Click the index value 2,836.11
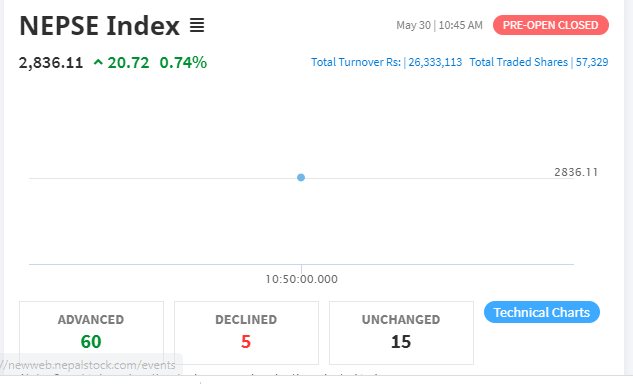Image resolution: width=633 pixels, height=384 pixels. [51, 63]
